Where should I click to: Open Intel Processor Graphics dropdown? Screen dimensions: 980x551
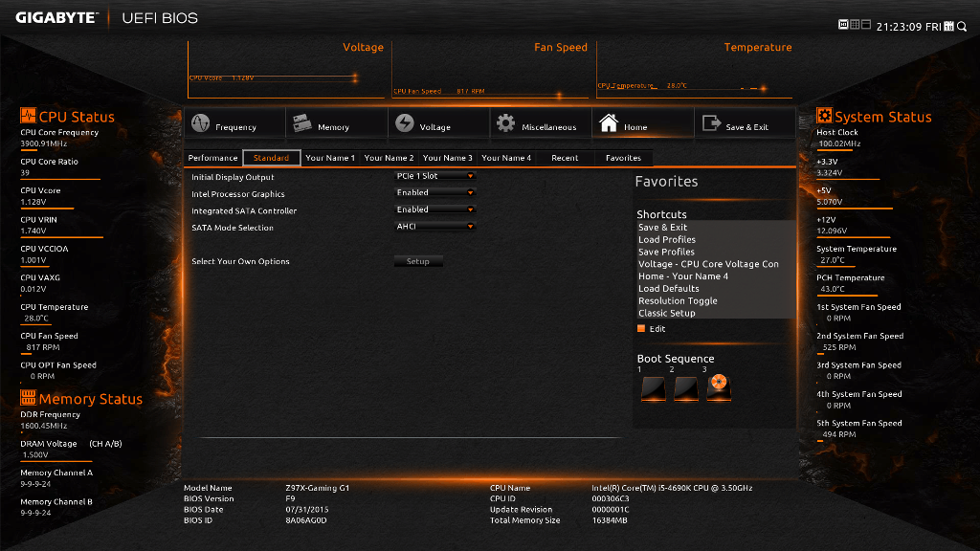pos(435,193)
